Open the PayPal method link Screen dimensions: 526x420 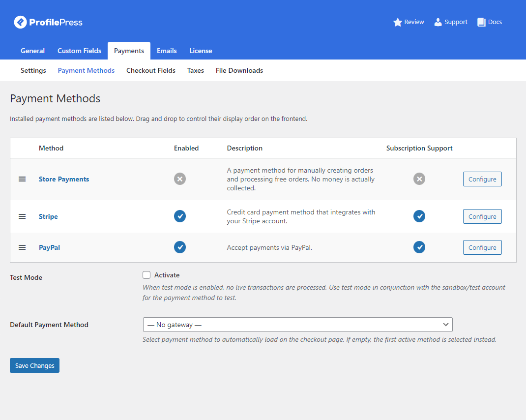tap(49, 247)
